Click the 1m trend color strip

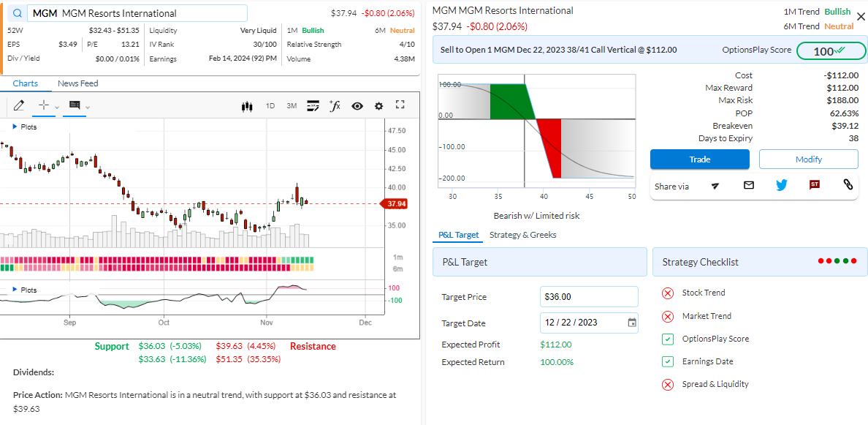[157, 260]
